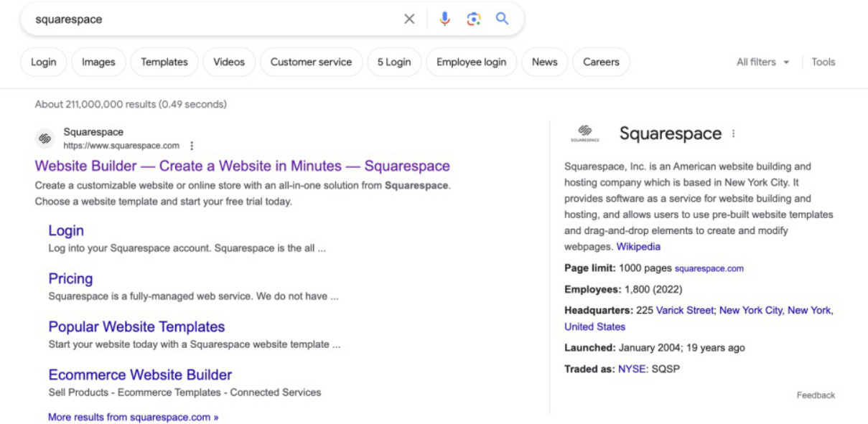Open the Wikipedia link in the description
868x424 pixels.
pos(638,247)
